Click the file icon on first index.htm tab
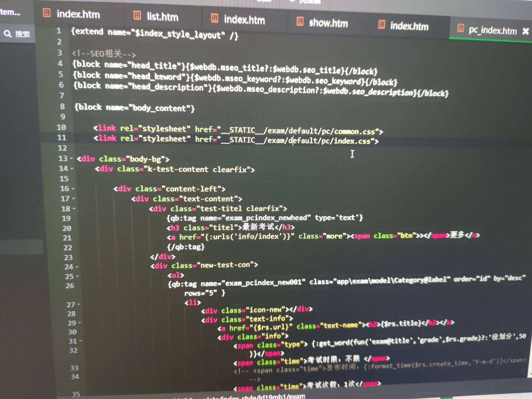 [x=47, y=13]
